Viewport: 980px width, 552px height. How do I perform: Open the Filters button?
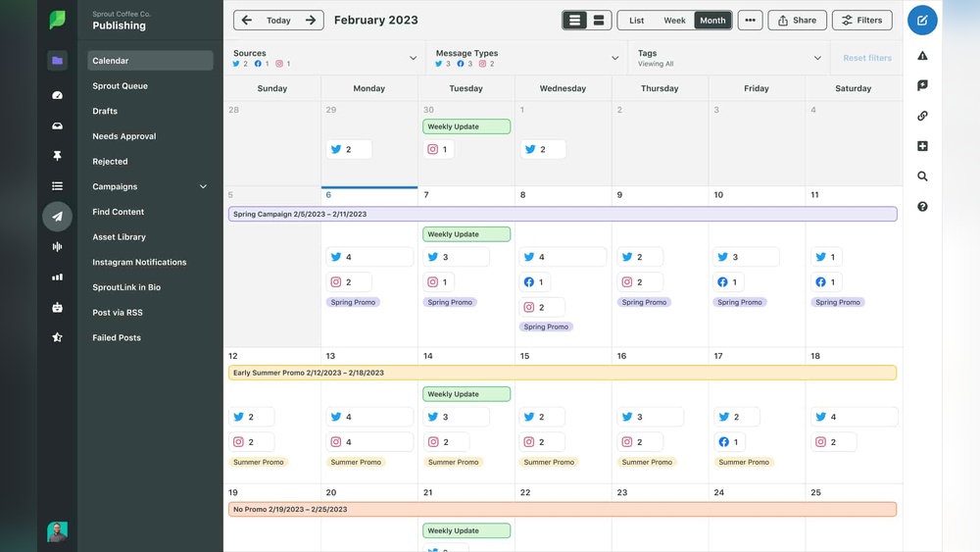click(861, 20)
